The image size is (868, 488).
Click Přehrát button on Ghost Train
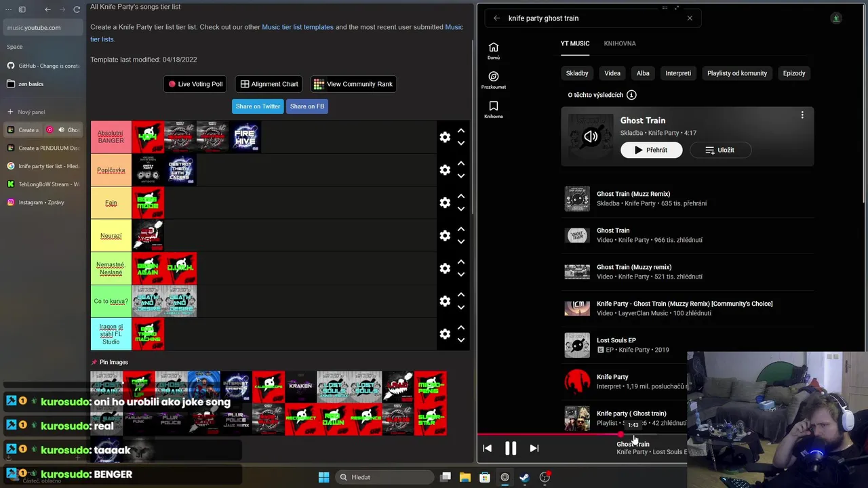pos(652,150)
